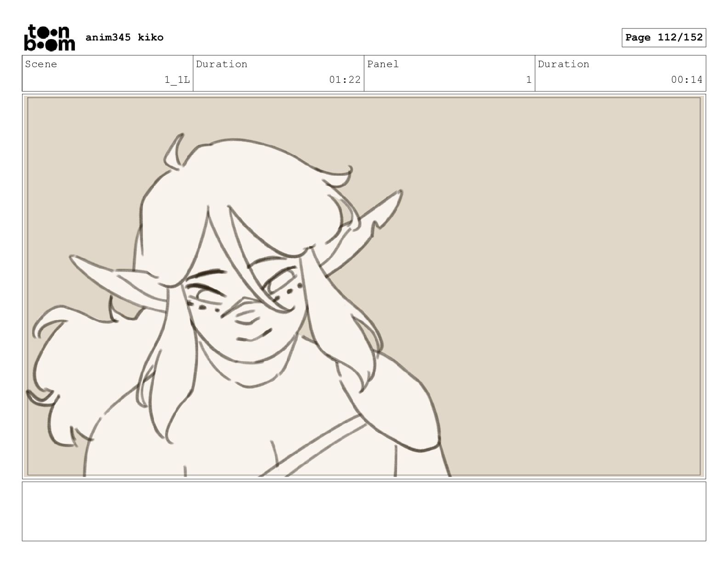Select the scene duration value '01:22'
Screen dimensions: 728x563
345,80
